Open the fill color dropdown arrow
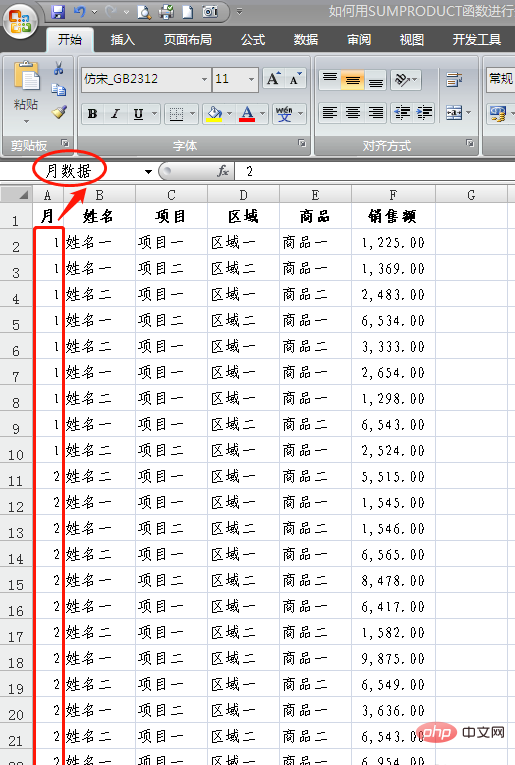 229,114
